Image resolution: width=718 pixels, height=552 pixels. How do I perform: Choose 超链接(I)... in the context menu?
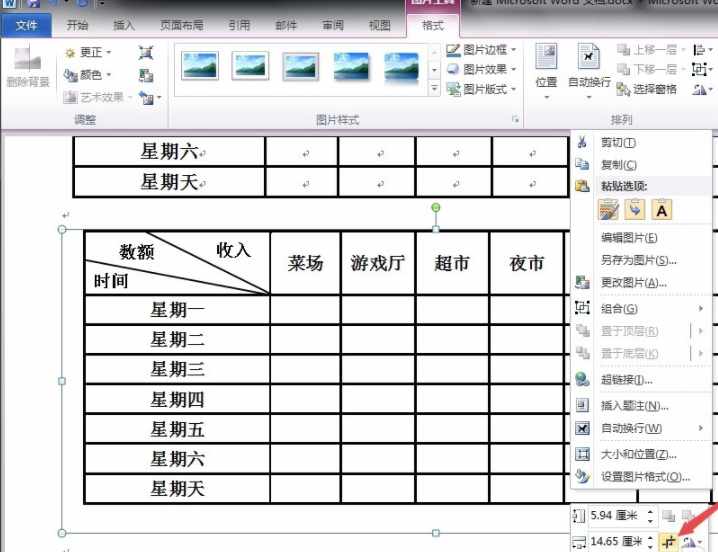(x=641, y=379)
